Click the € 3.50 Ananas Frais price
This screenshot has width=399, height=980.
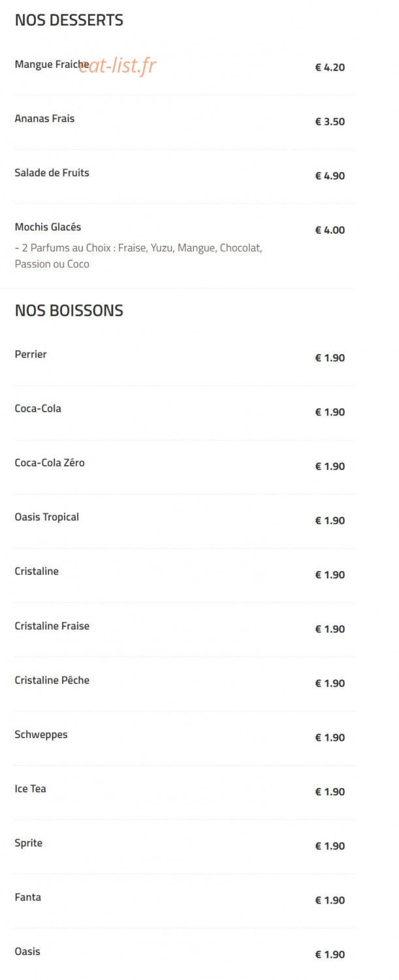point(330,122)
